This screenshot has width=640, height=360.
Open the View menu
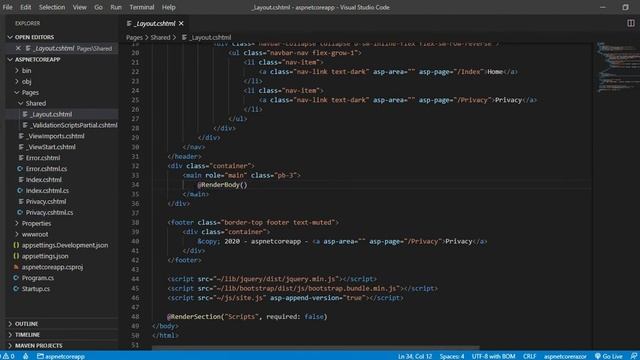click(80, 7)
